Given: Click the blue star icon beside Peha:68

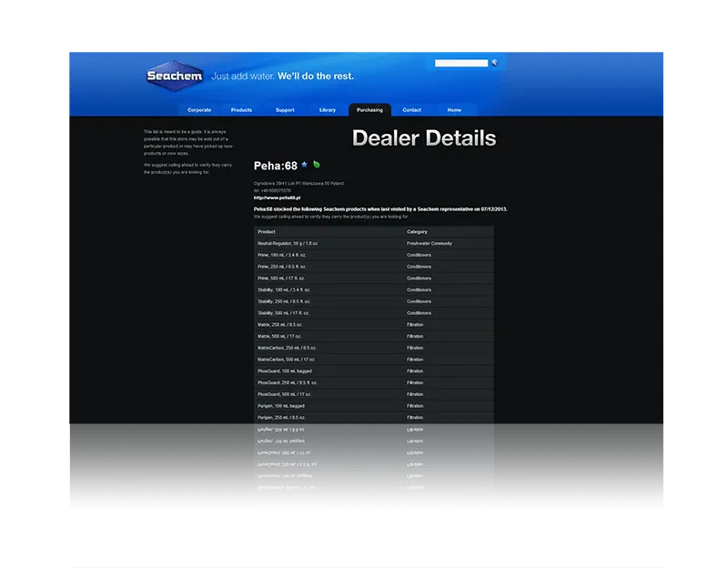Looking at the screenshot, I should click(x=304, y=165).
